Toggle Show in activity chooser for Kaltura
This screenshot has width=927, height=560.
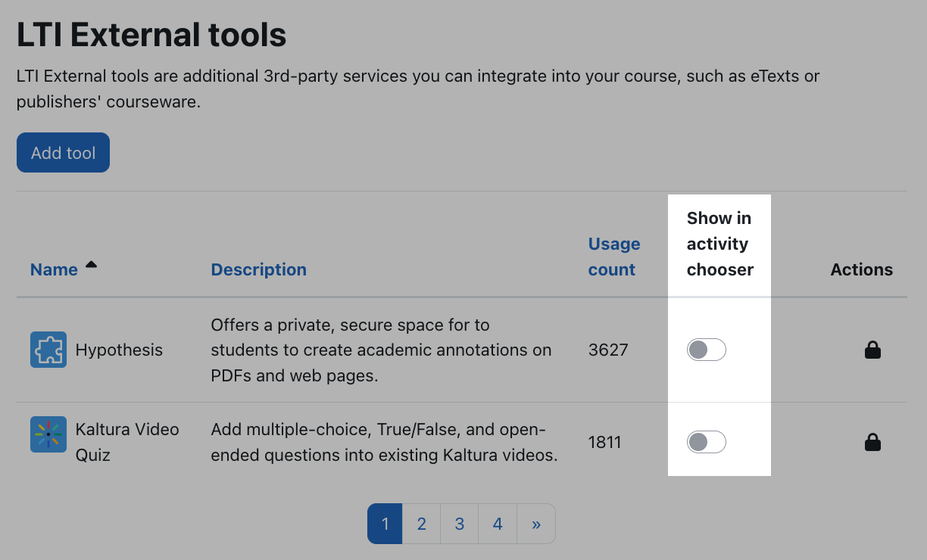click(707, 442)
